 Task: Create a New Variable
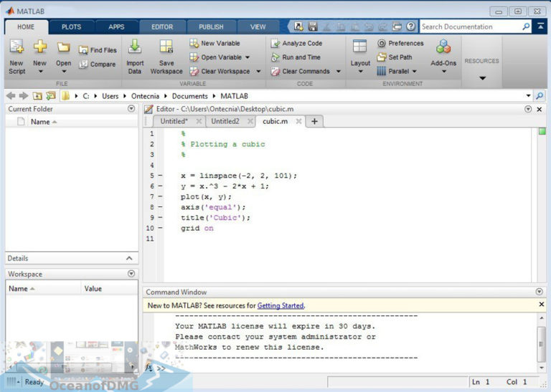215,43
